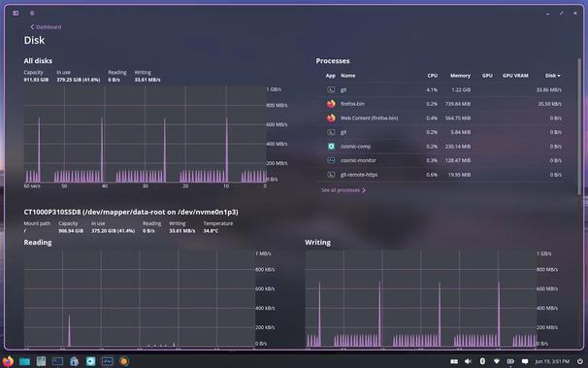Open the hamburger menu in header bar

32,14
